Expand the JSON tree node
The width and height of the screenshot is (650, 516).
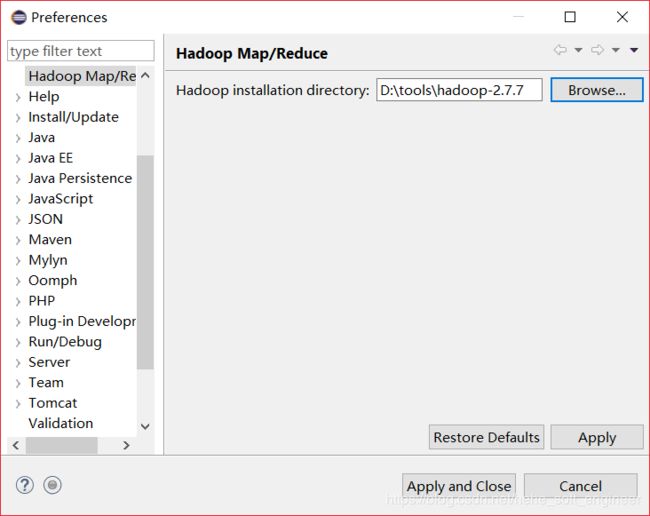[18, 220]
